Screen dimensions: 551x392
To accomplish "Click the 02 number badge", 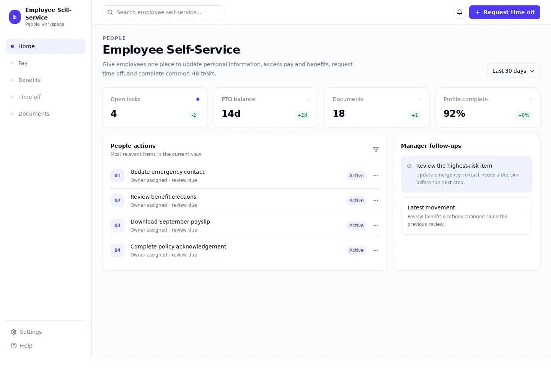I will pyautogui.click(x=117, y=201).
